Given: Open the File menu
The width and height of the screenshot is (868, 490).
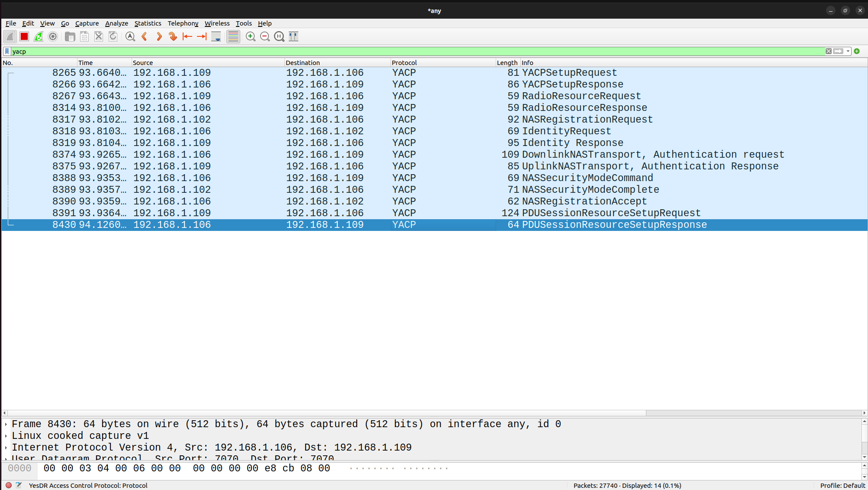Looking at the screenshot, I should tap(11, 23).
